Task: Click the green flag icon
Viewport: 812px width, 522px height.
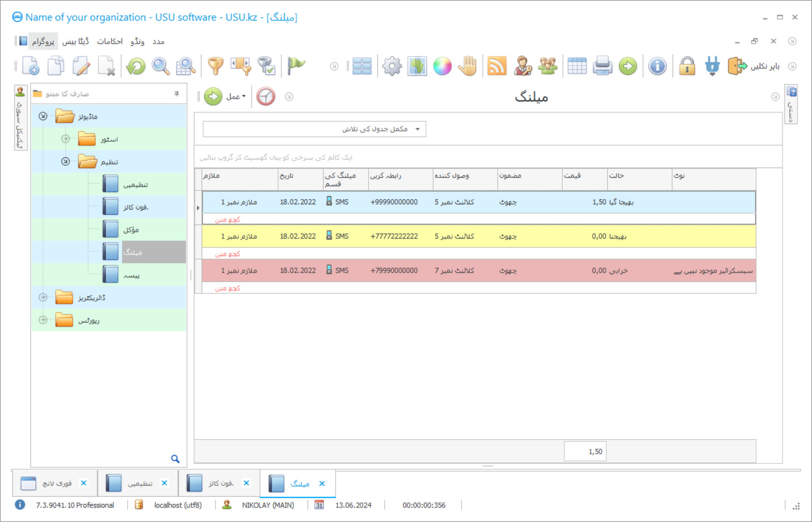Action: 296,66
